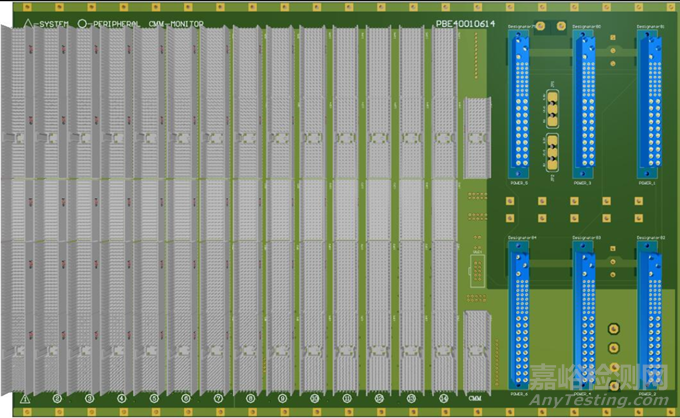Select the POWER_5 blue connector
The image size is (680, 418).
coord(522,103)
